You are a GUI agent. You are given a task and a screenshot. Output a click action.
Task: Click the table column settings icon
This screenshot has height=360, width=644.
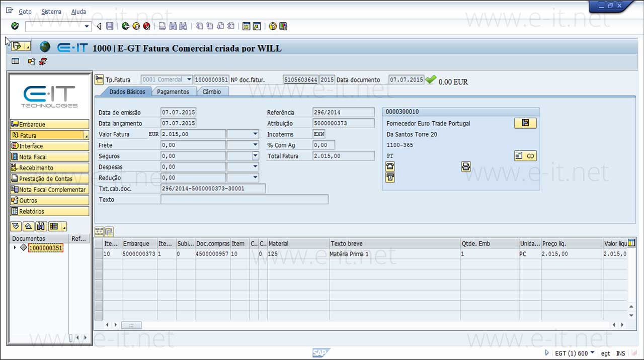(x=631, y=243)
